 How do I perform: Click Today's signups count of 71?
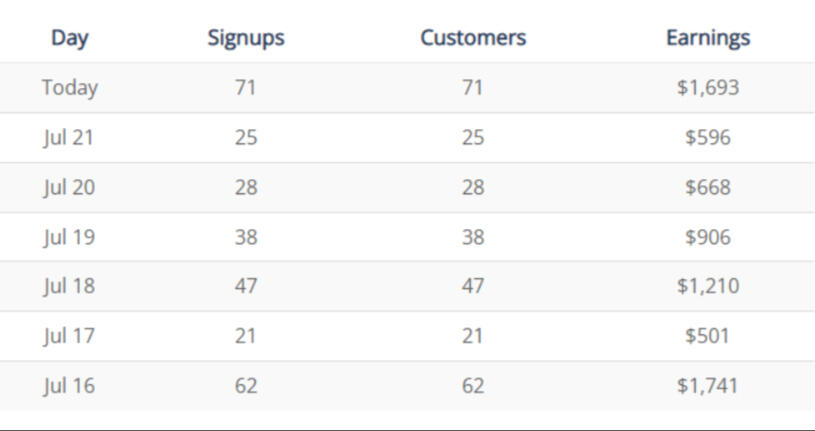[x=246, y=88]
